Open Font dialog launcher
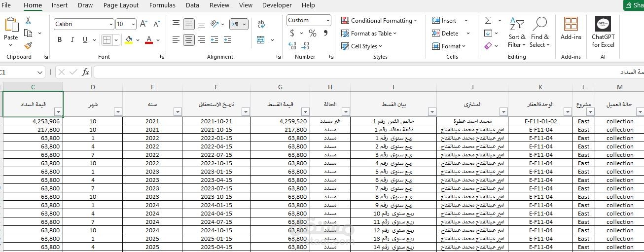Image resolution: width=644 pixels, height=252 pixels. [x=162, y=57]
